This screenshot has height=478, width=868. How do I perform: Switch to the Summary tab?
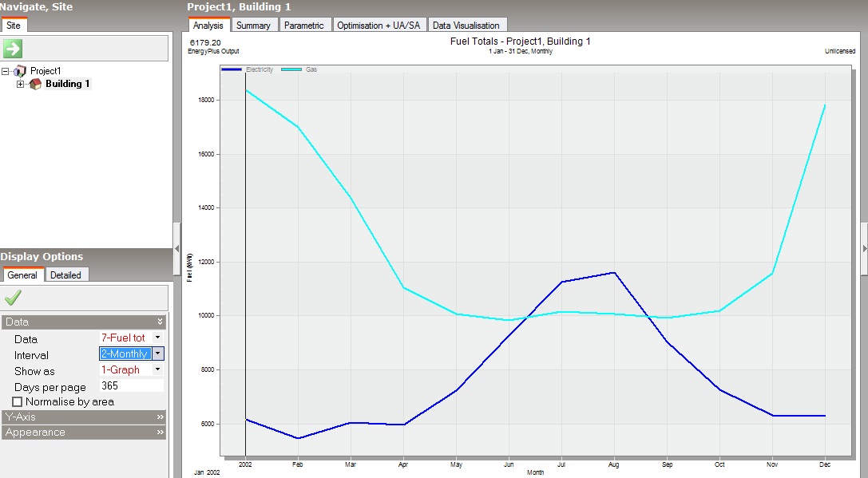(x=254, y=25)
